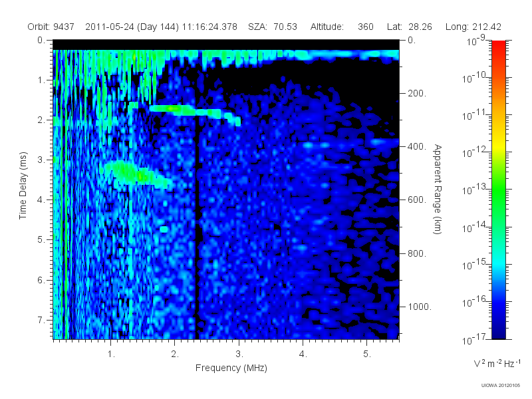This screenshot has width=532, height=399.
Task: Click the '1000.' label on apparent range axis
Action: 420,307
